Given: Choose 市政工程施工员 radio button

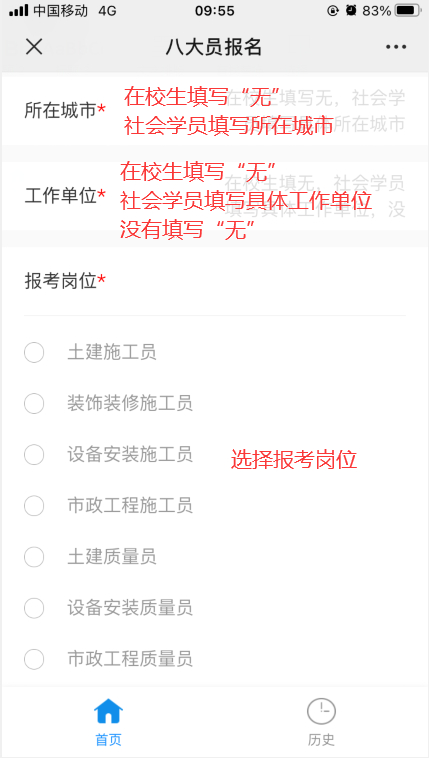Looking at the screenshot, I should 34,506.
